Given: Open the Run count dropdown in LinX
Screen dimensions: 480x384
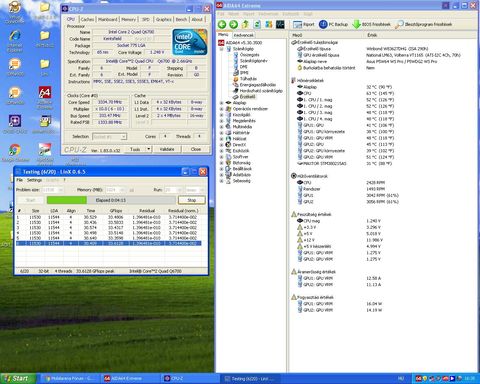Looking at the screenshot, I should coord(179,190).
